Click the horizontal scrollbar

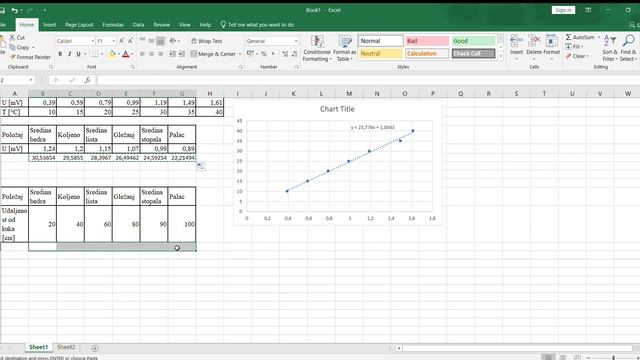518,348
